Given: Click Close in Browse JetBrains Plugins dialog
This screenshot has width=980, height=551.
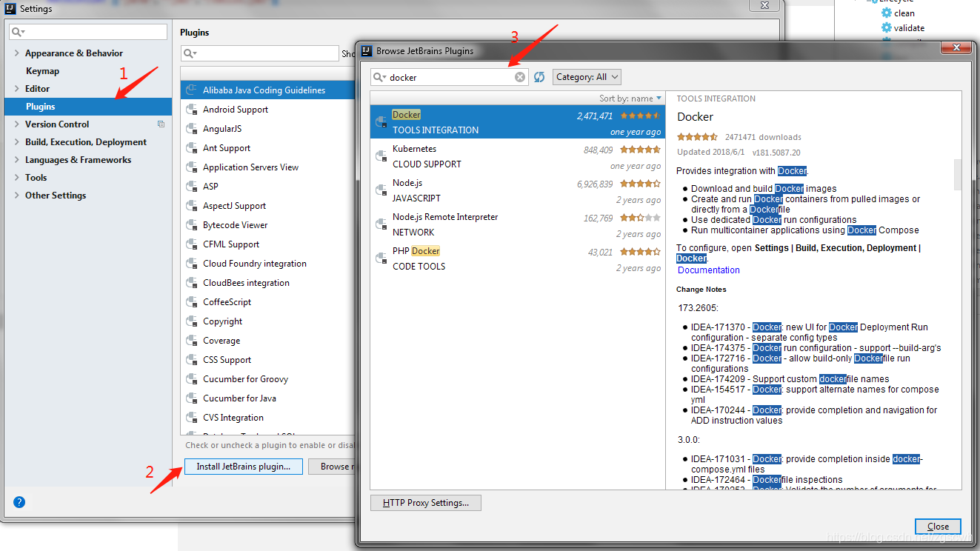Looking at the screenshot, I should pyautogui.click(x=938, y=527).
